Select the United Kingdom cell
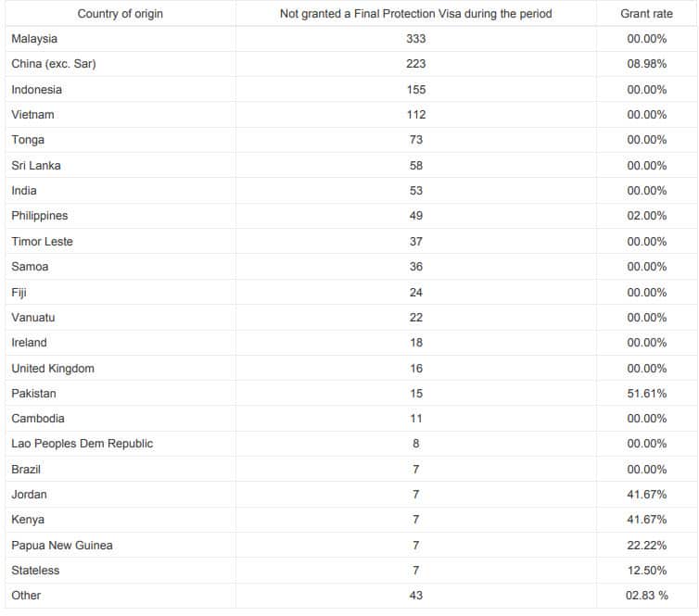699x616 pixels. coord(53,369)
